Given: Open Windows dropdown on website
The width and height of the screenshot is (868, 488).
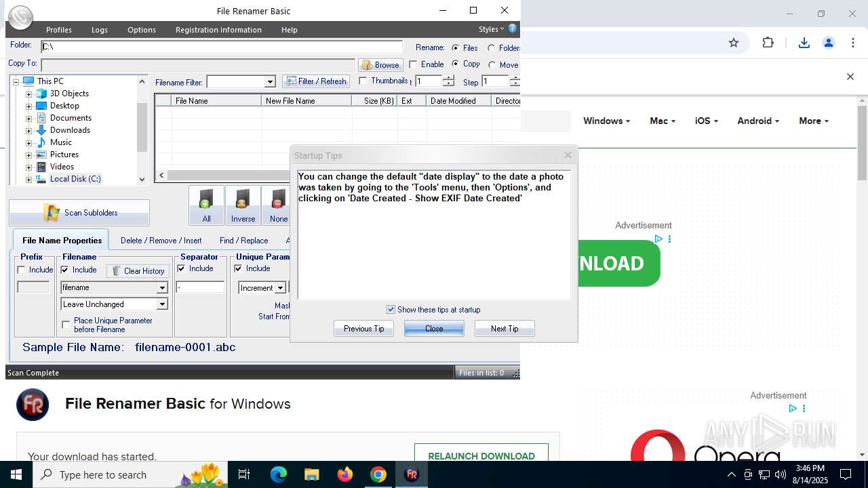Looking at the screenshot, I should [x=606, y=121].
